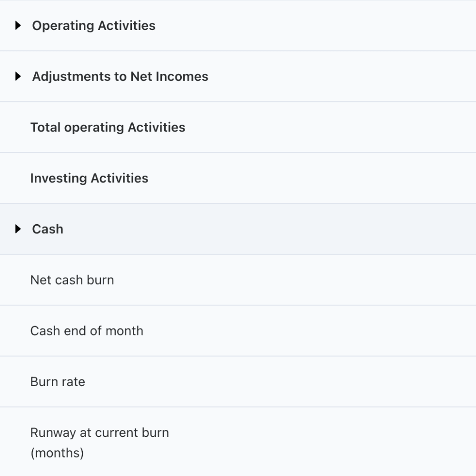
Task: Click the (months) text under Runway
Action: [x=58, y=453]
